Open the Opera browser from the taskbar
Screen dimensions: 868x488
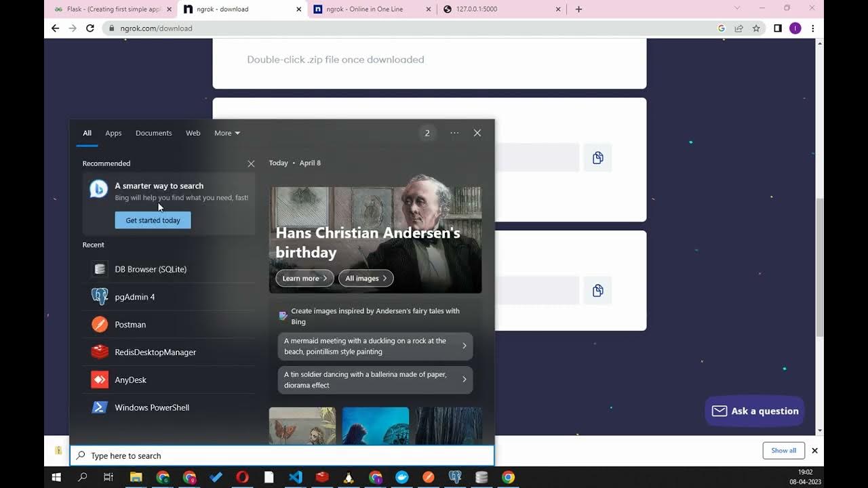tap(242, 477)
